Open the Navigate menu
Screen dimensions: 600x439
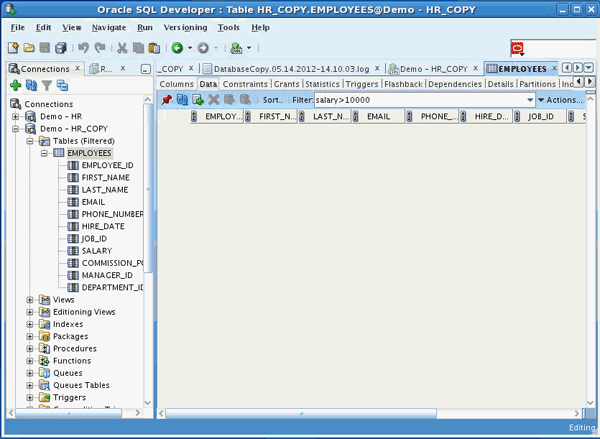coord(109,28)
